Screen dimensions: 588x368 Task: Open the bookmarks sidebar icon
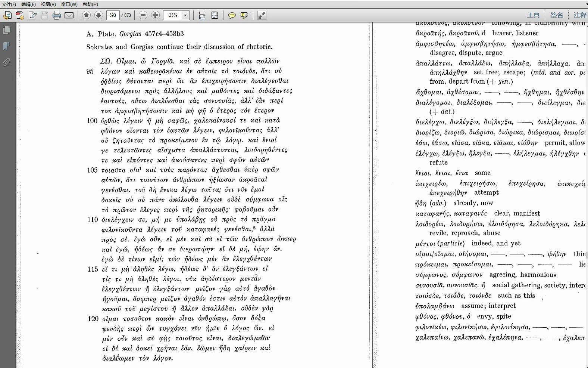click(x=6, y=46)
